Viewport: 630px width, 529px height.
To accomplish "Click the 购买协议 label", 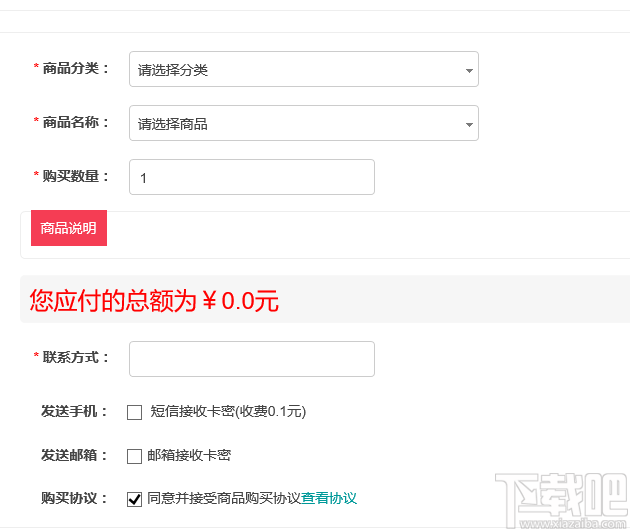I will coord(74,498).
